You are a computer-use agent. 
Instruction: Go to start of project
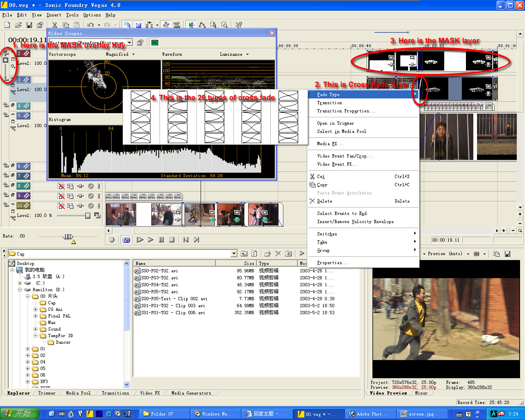(x=186, y=240)
